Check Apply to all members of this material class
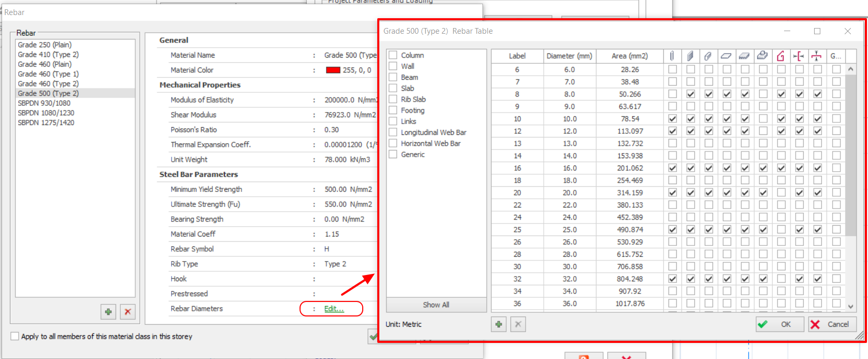 (x=15, y=336)
